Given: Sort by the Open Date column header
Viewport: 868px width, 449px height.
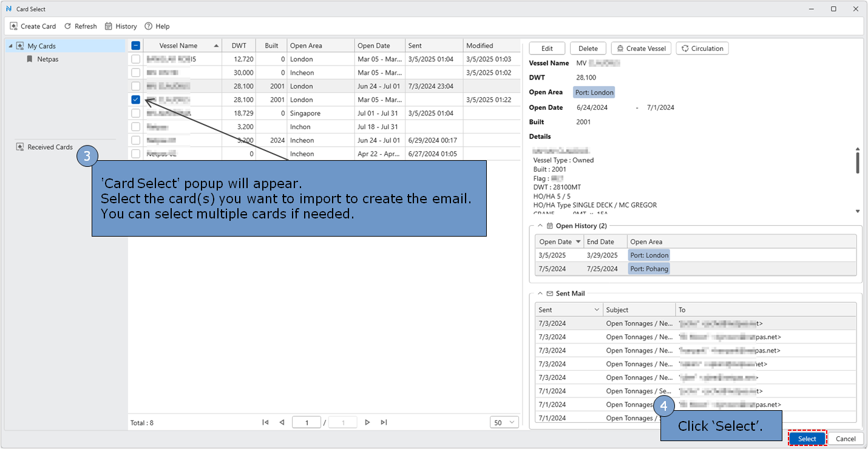Looking at the screenshot, I should [380, 46].
